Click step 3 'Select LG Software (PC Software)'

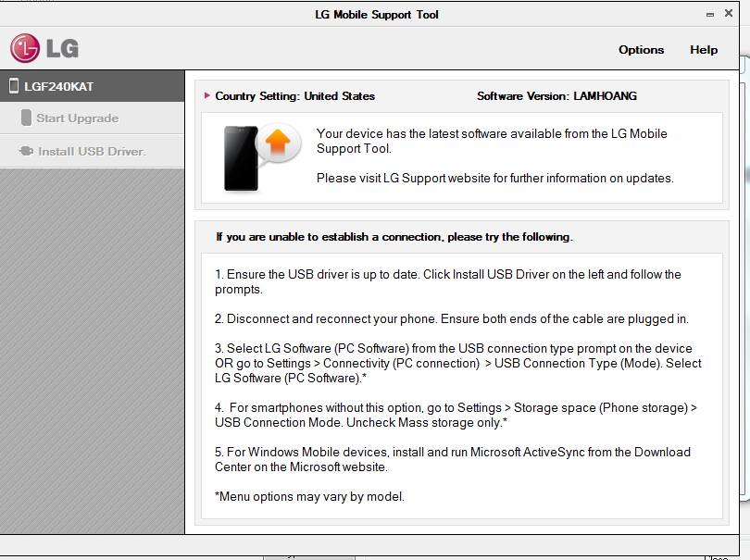(x=457, y=363)
